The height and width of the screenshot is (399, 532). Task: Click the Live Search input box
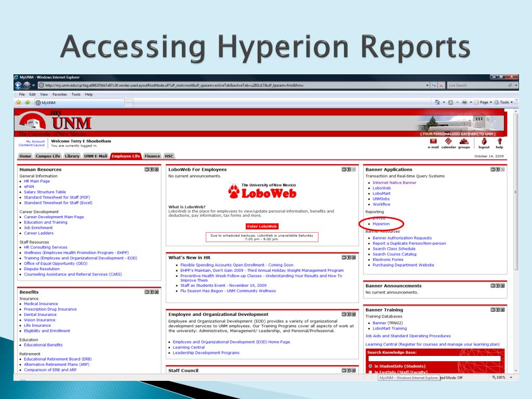tap(477, 86)
